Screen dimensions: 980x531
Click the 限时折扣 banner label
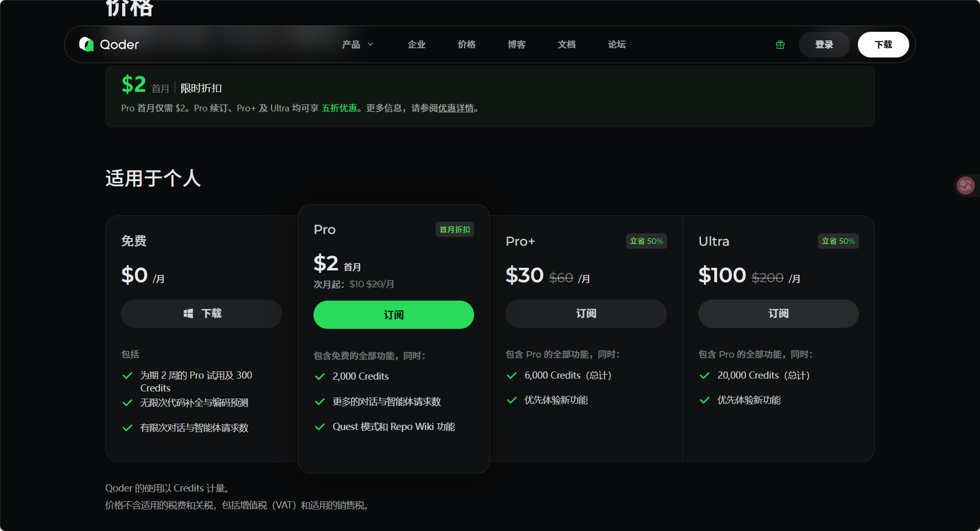tap(201, 88)
